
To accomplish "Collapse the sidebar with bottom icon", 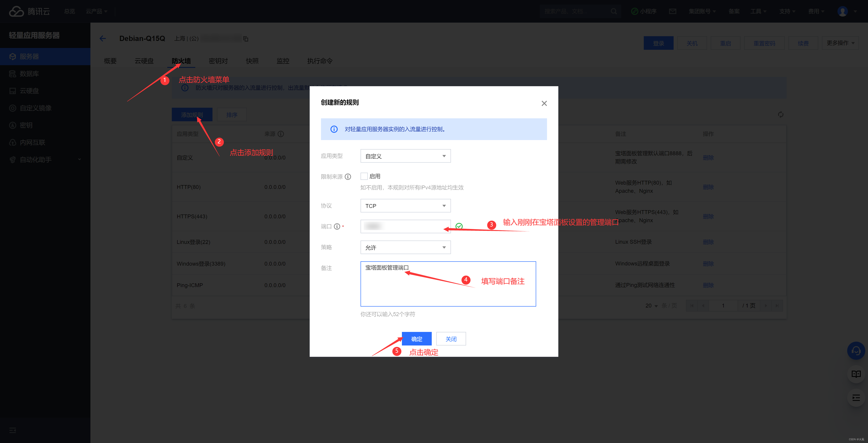I will 13,430.
